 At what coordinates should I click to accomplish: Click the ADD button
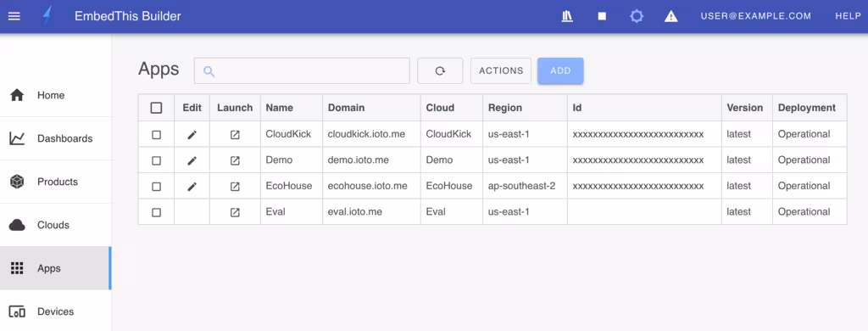560,71
